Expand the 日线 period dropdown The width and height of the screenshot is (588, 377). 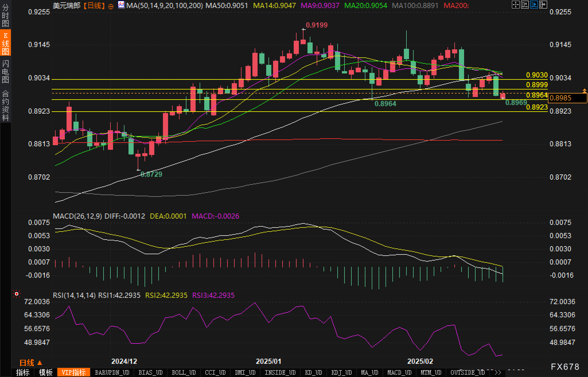point(31,363)
